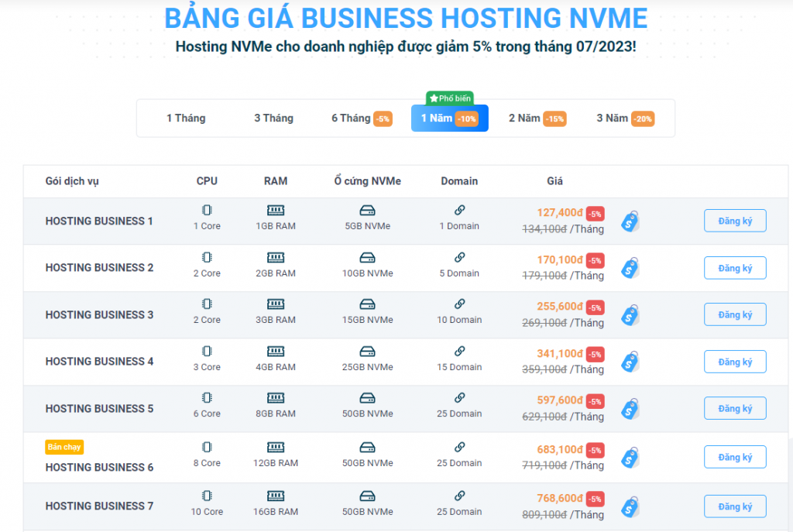Click the price tag icon for Hosting Business 6
This screenshot has width=793, height=532.
coord(630,457)
